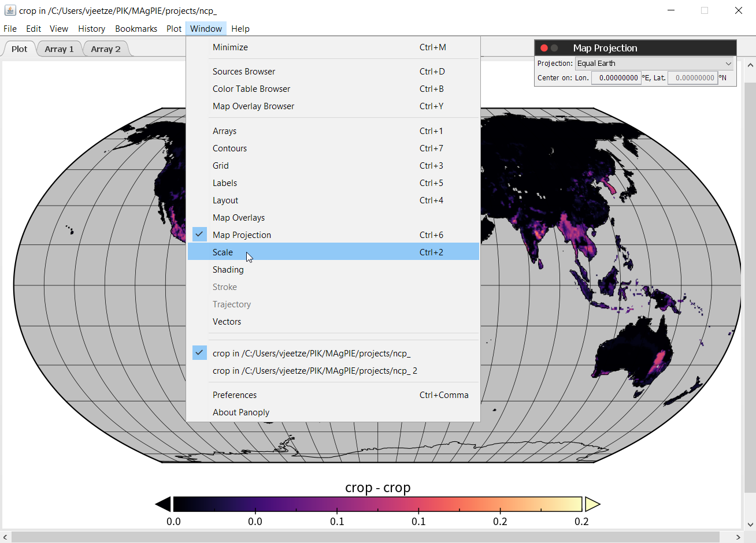Select the Plot tab
The width and height of the screenshot is (756, 543).
pos(20,49)
